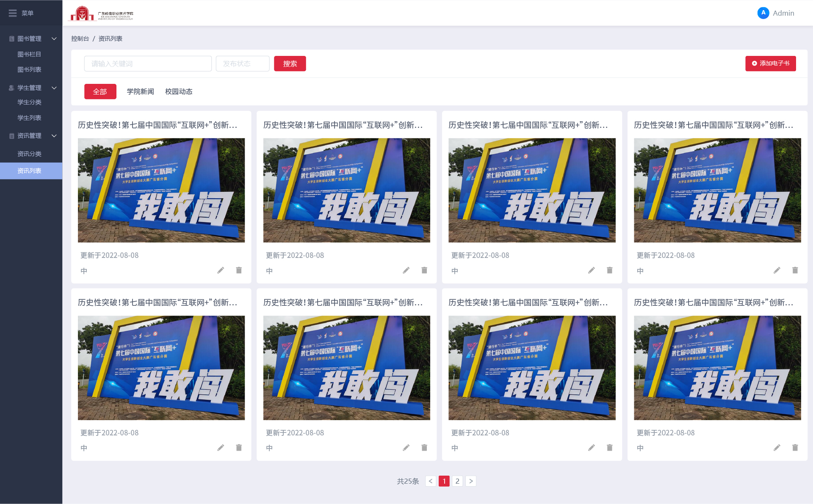
Task: Click trash icon on second card of bottom row
Action: point(424,448)
